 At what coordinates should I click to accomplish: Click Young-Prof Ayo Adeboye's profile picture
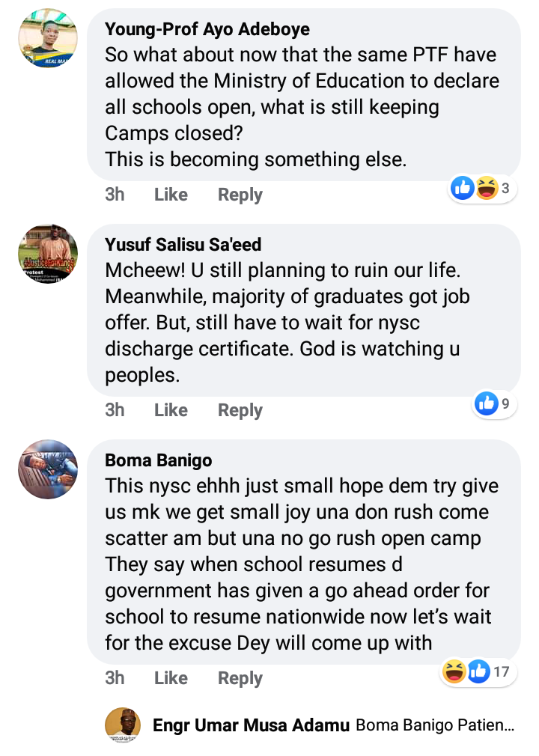pyautogui.click(x=48, y=38)
